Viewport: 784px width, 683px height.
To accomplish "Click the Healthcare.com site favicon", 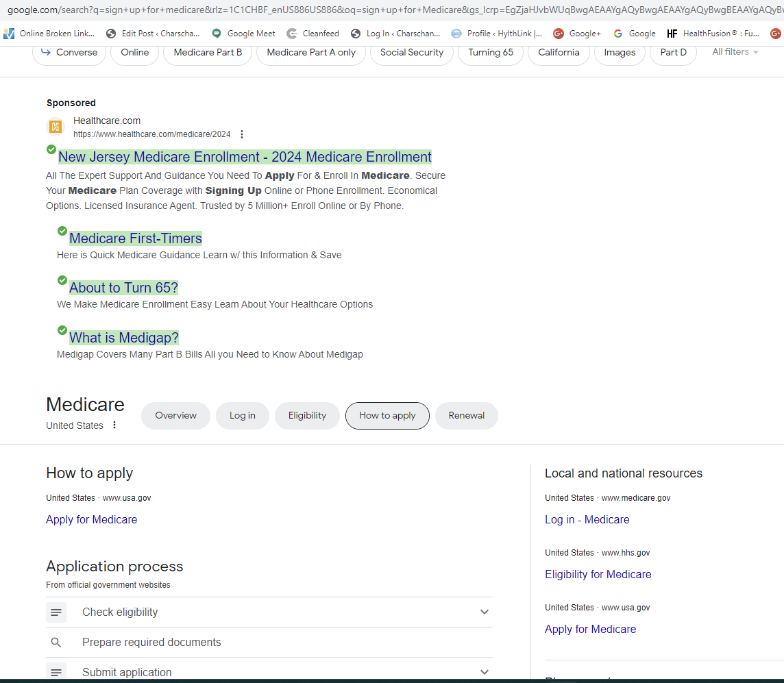I will tap(56, 127).
